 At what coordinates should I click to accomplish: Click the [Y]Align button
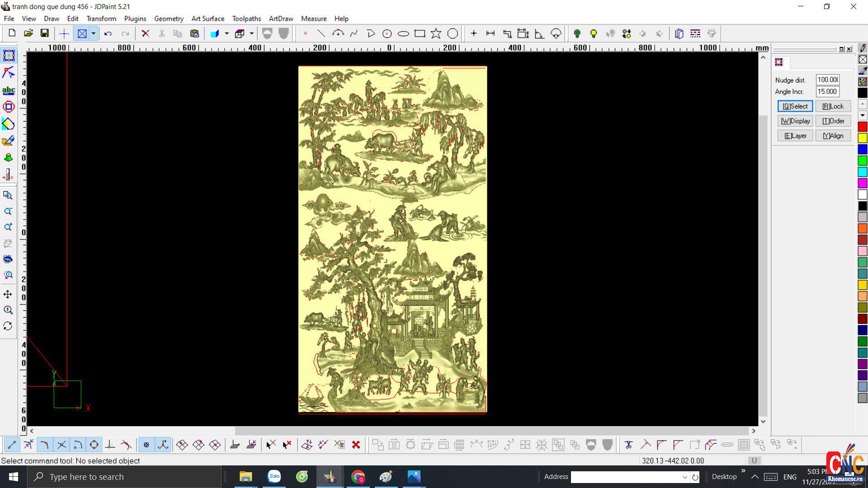(x=833, y=136)
